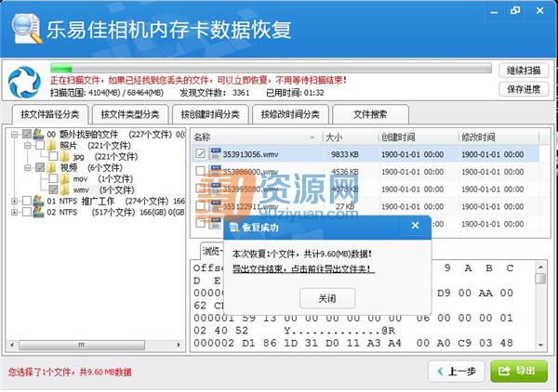Click tree panel scroll left arrow
Screen dimensions: 558x392
(x=12, y=345)
